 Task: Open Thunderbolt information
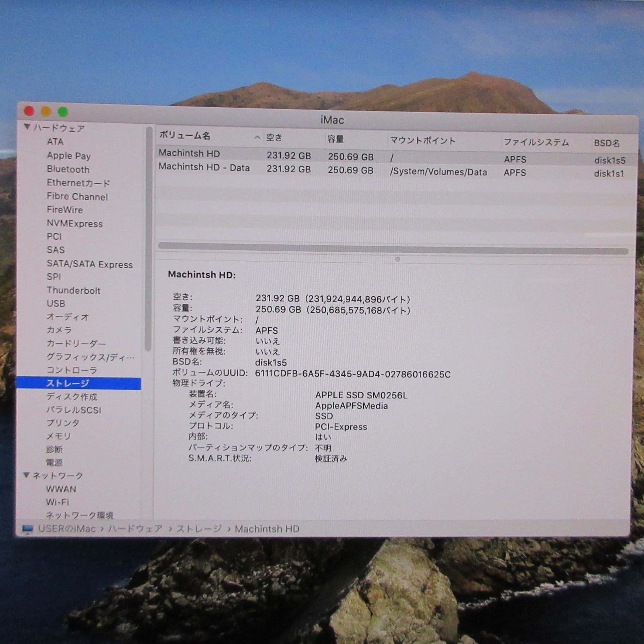click(74, 290)
